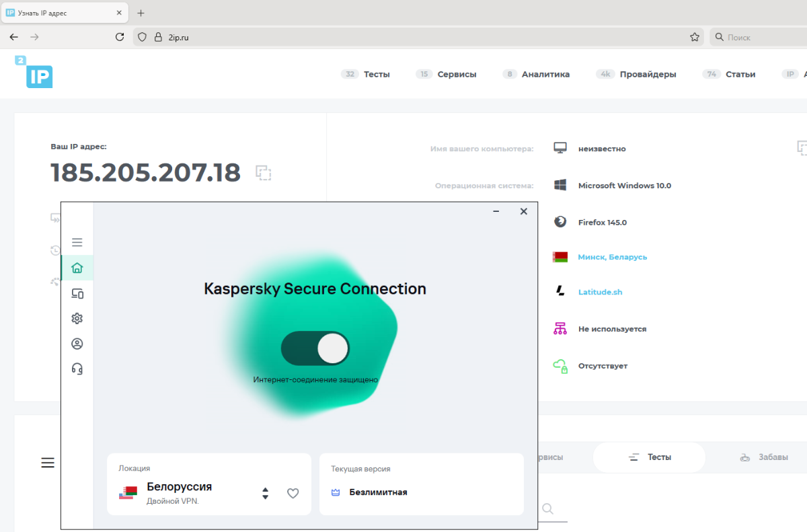
Task: Expand location selector arrows next to Белоруссия
Action: (x=265, y=493)
